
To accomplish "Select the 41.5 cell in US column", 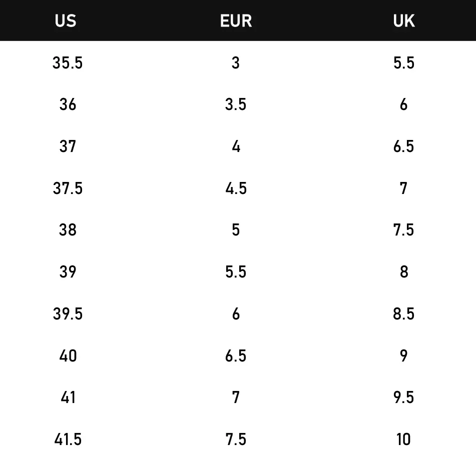I will pyautogui.click(x=68, y=439).
